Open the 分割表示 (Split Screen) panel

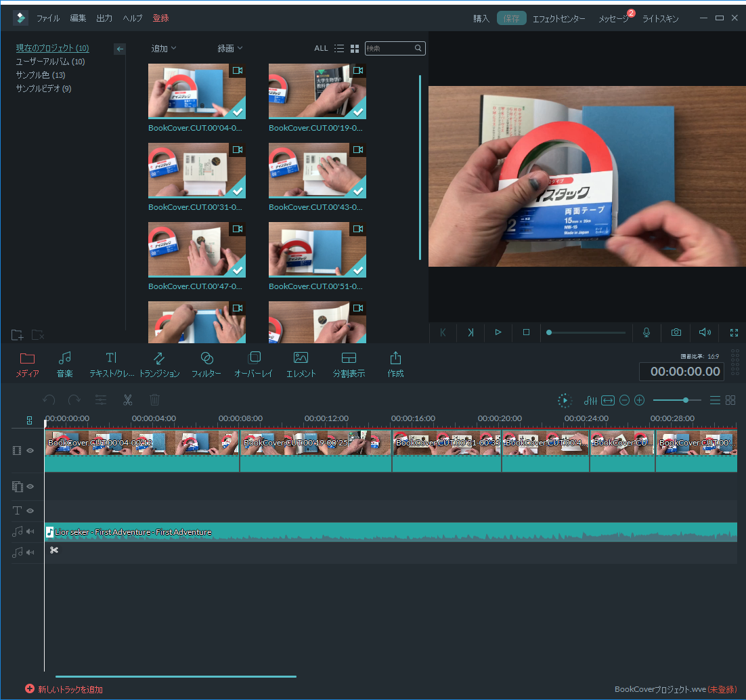[x=349, y=364]
